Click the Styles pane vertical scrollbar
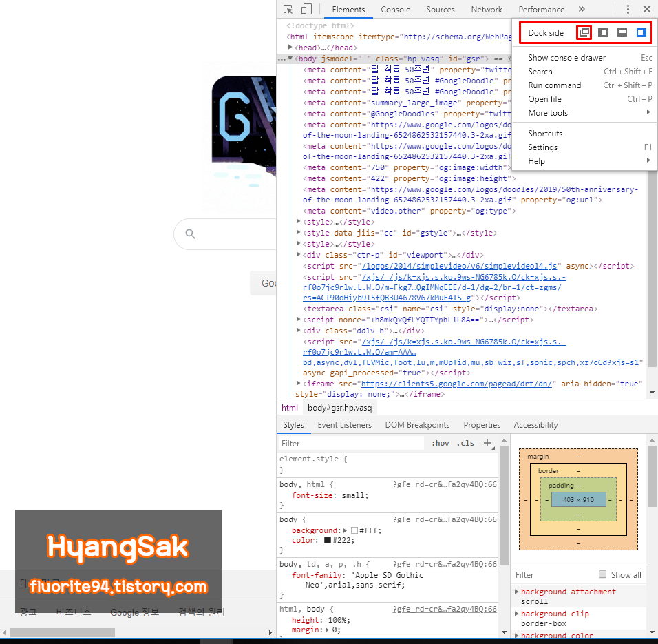Viewport: 658px width, 644px height. [504, 505]
